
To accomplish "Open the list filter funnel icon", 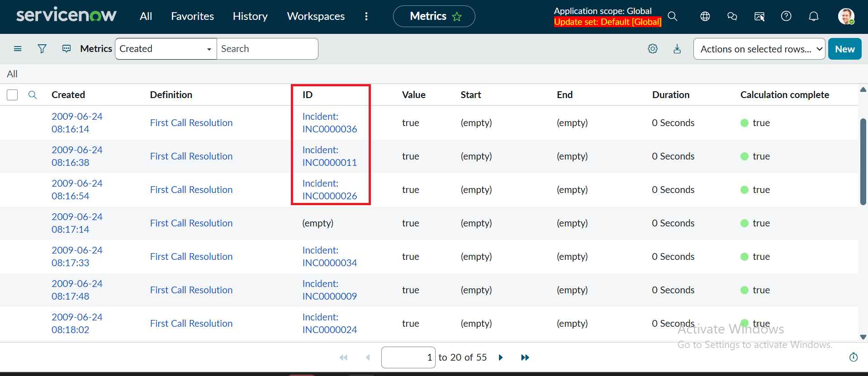I will pyautogui.click(x=42, y=49).
